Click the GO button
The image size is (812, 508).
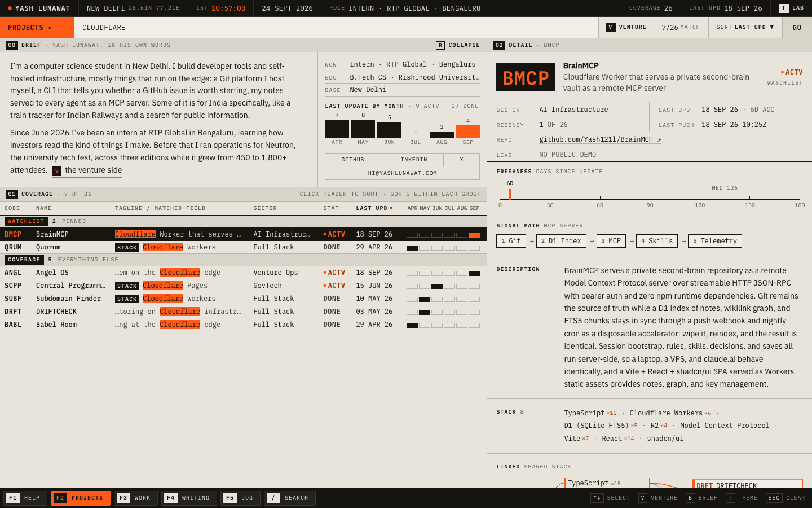pos(797,28)
